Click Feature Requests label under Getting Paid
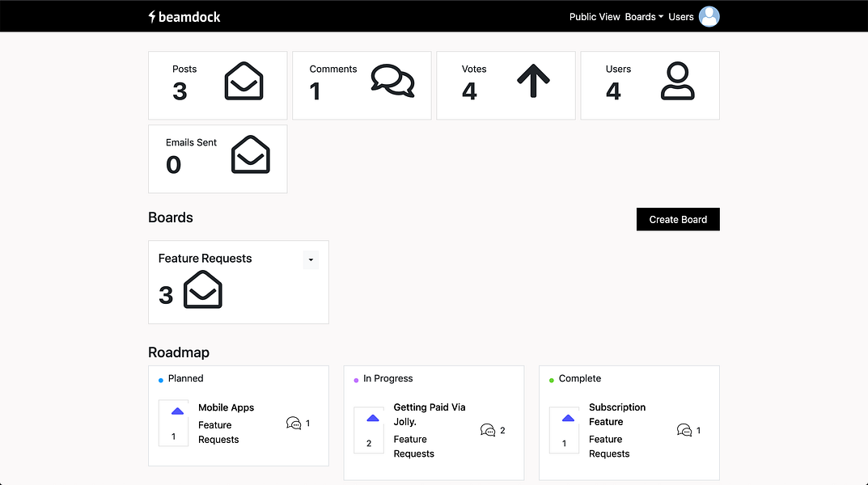This screenshot has height=485, width=868. click(x=414, y=446)
